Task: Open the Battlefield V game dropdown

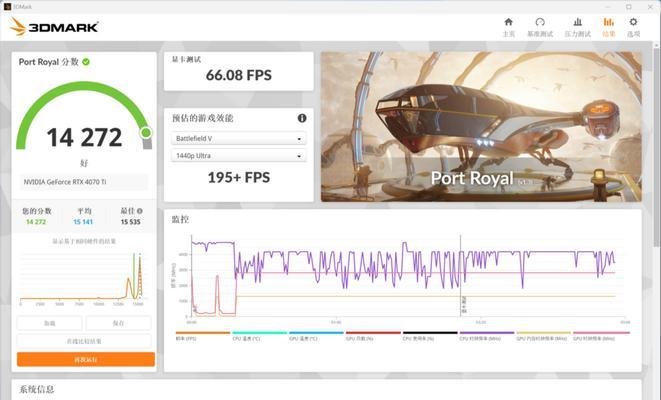Action: 239,138
